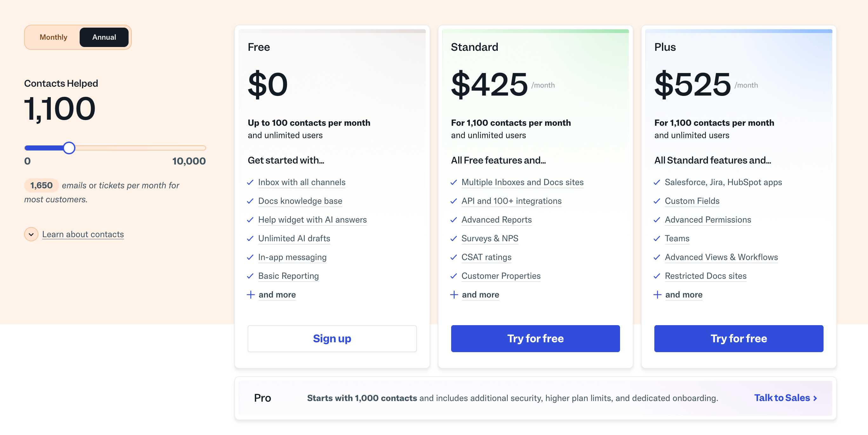This screenshot has height=435, width=868.
Task: Open the Learn about contacts disclosure chevron
Action: point(31,234)
